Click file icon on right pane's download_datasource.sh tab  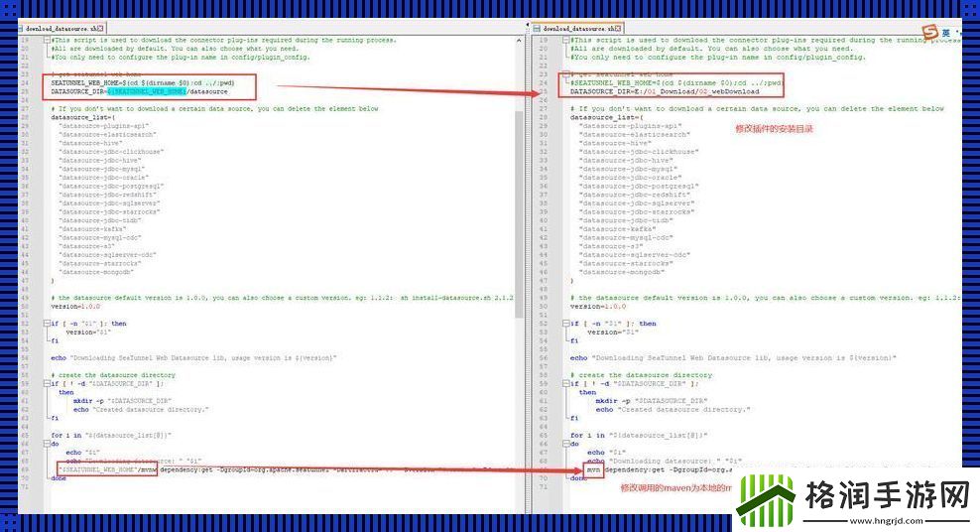[539, 29]
